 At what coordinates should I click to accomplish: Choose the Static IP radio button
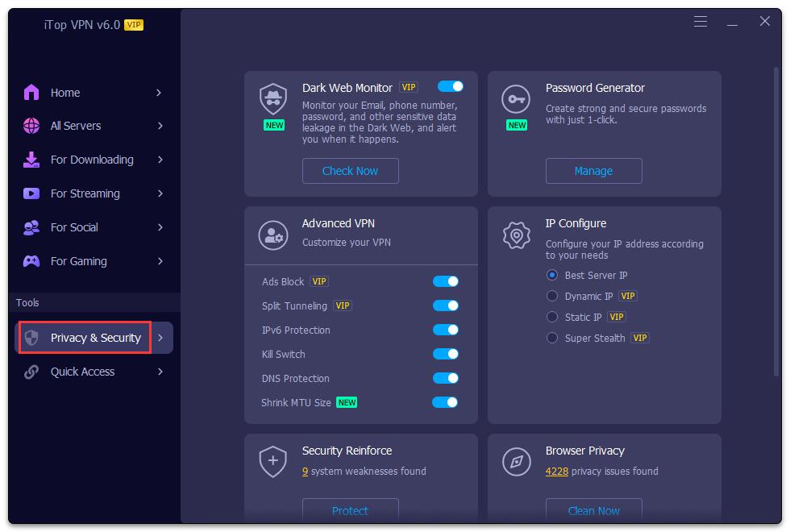[552, 317]
